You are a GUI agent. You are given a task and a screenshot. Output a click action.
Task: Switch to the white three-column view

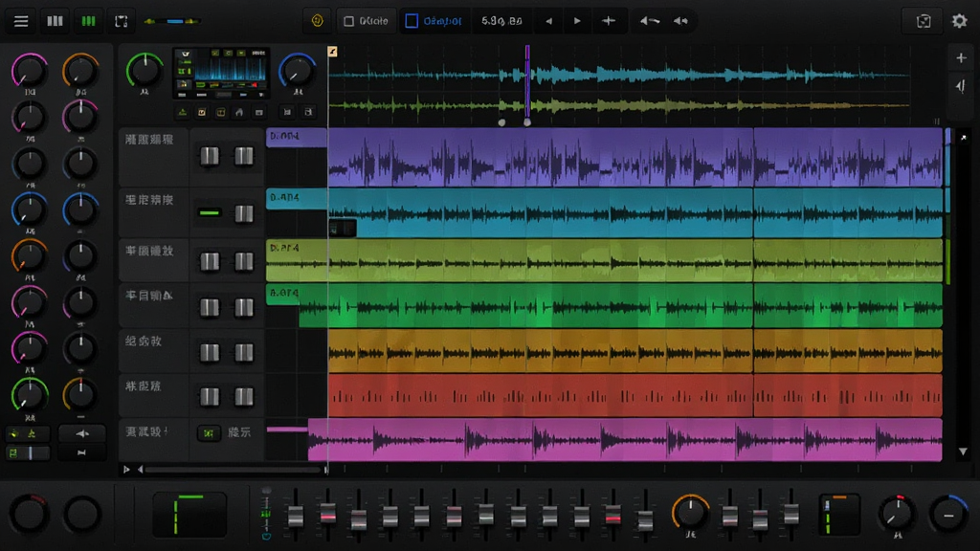click(x=55, y=21)
